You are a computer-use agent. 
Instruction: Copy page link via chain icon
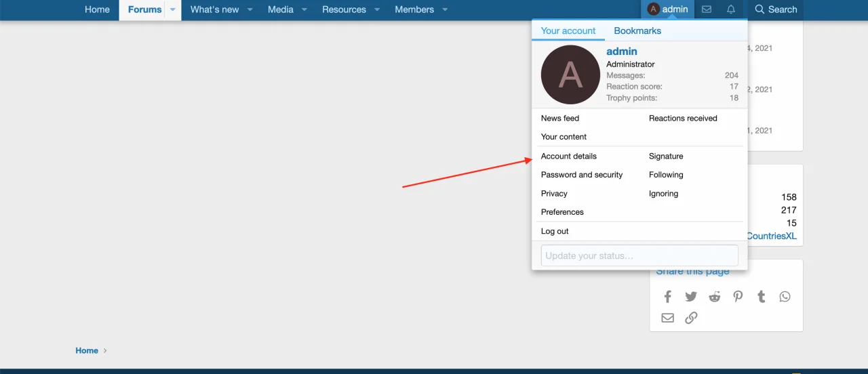(x=691, y=318)
